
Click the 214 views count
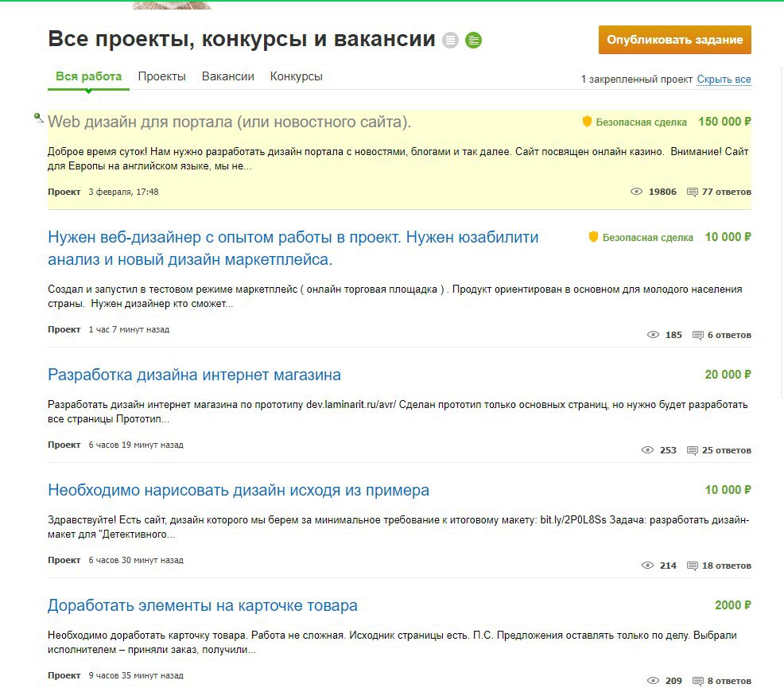[x=668, y=565]
